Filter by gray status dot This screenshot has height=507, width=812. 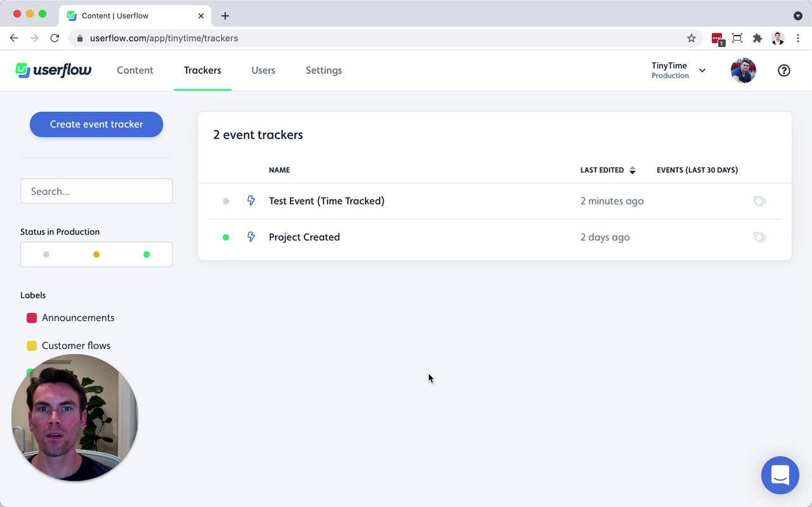point(46,254)
